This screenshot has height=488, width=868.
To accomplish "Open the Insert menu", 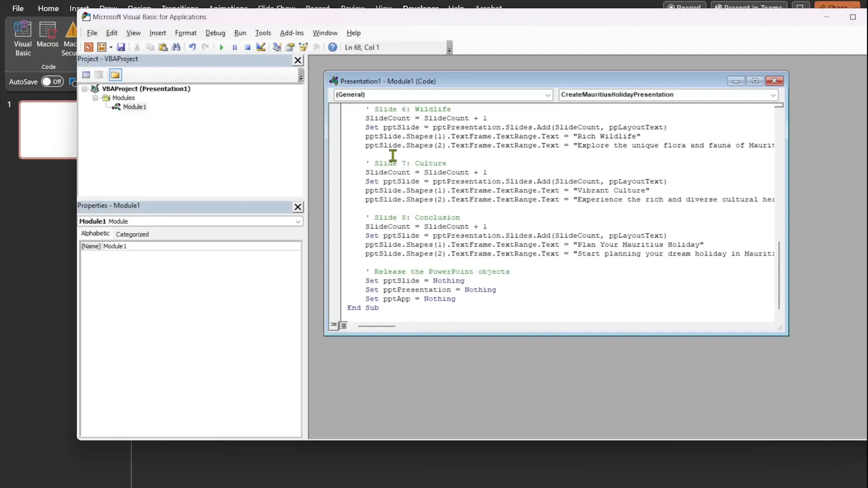I will pyautogui.click(x=158, y=33).
